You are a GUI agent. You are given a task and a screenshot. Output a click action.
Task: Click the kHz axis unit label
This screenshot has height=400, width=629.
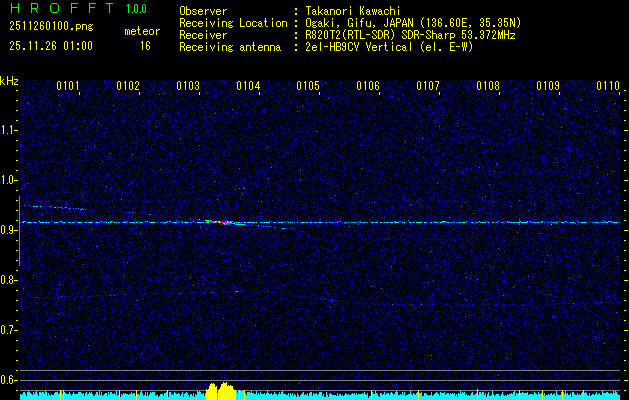[x=9, y=80]
